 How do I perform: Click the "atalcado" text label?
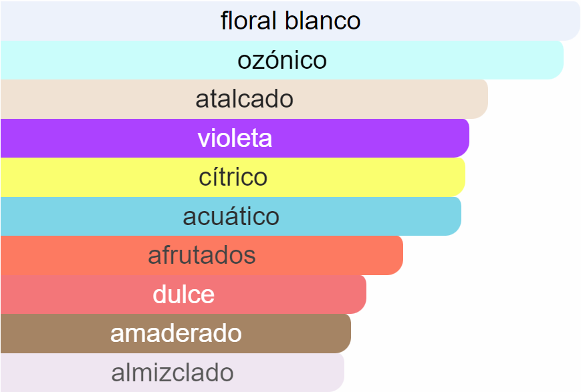[x=244, y=100]
